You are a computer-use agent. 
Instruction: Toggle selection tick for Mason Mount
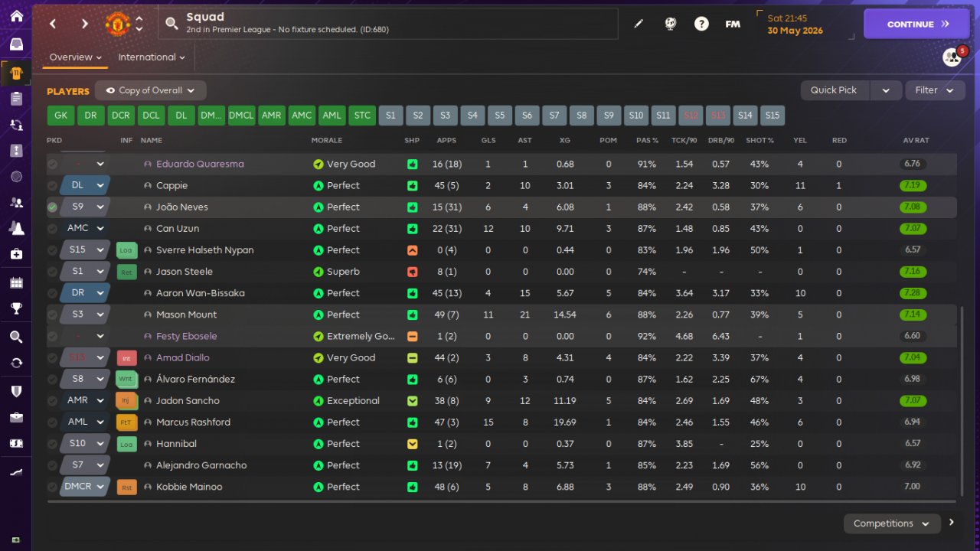(x=52, y=315)
